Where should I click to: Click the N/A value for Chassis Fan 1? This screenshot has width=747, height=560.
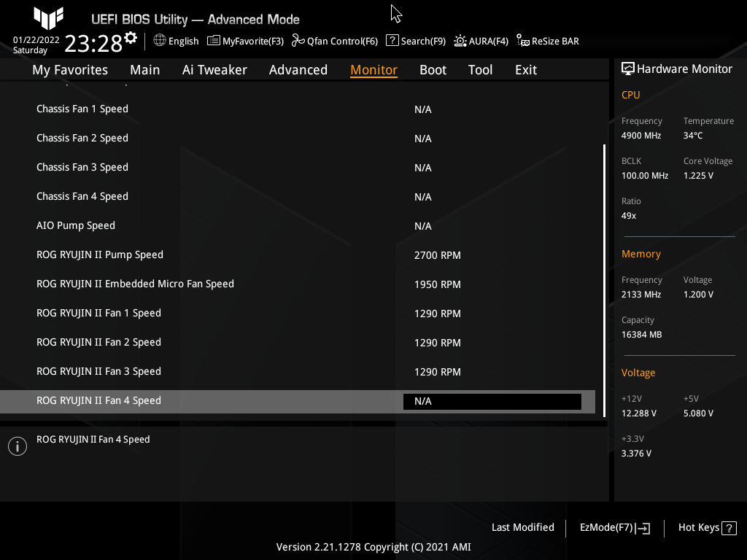[423, 109]
